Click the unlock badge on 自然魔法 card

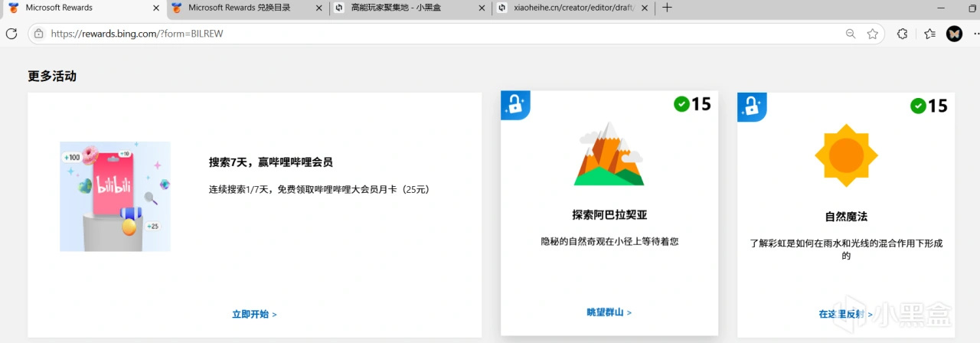click(x=752, y=107)
